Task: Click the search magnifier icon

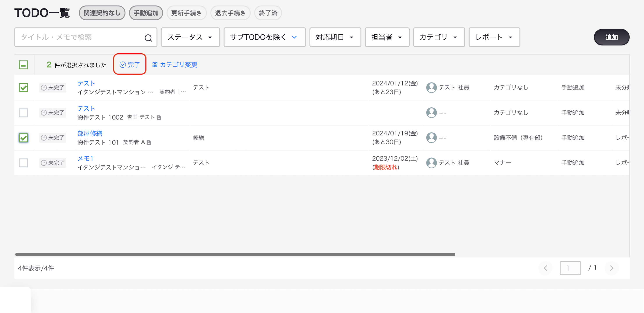Action: pyautogui.click(x=148, y=38)
